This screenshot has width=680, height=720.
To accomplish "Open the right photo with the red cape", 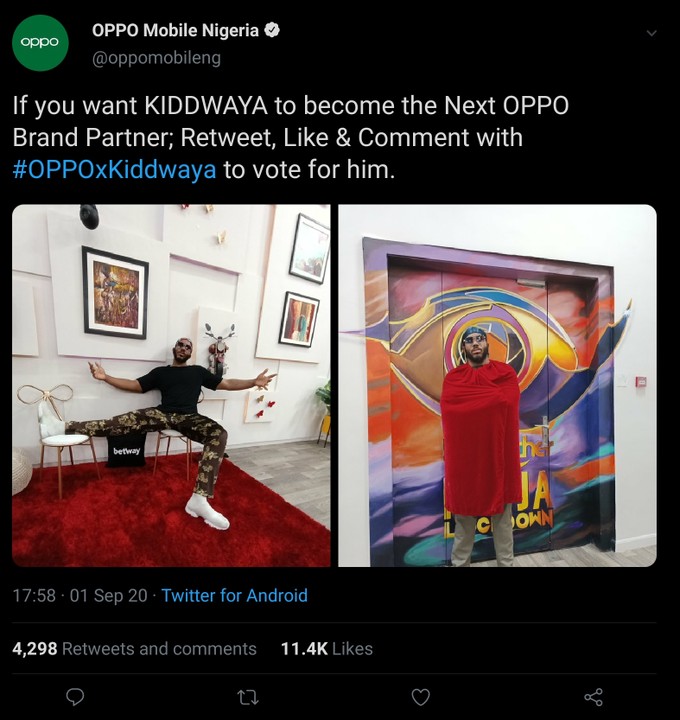I will click(497, 385).
